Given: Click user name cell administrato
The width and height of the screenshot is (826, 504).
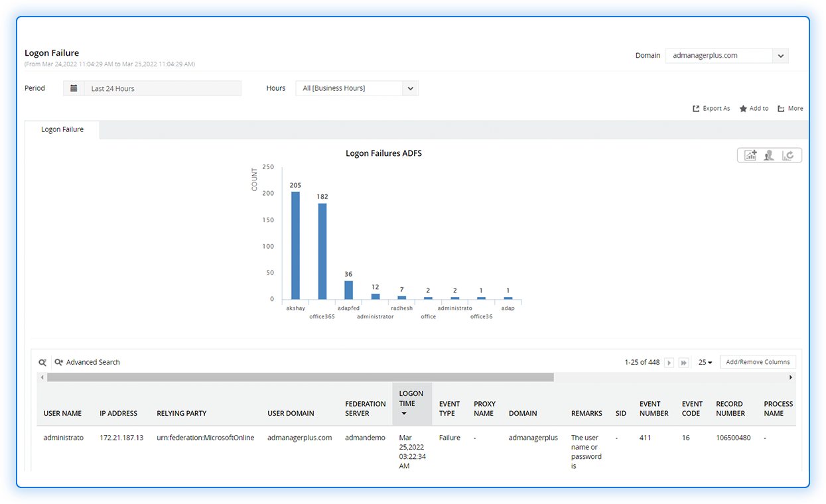Looking at the screenshot, I should point(64,438).
